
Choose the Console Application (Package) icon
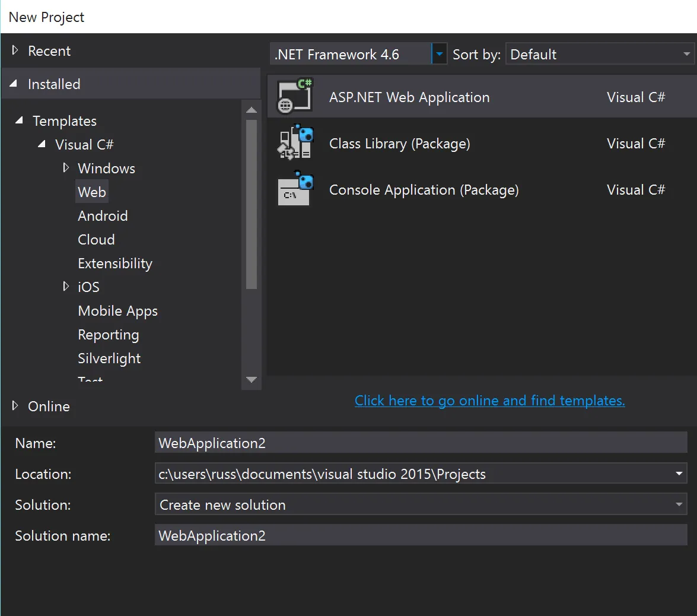[295, 189]
